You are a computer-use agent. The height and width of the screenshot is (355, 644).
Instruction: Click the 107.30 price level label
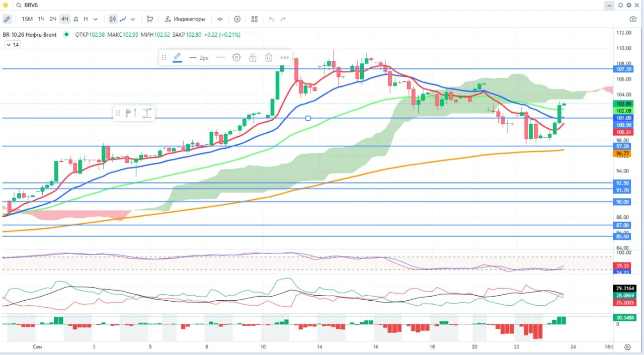tap(623, 69)
